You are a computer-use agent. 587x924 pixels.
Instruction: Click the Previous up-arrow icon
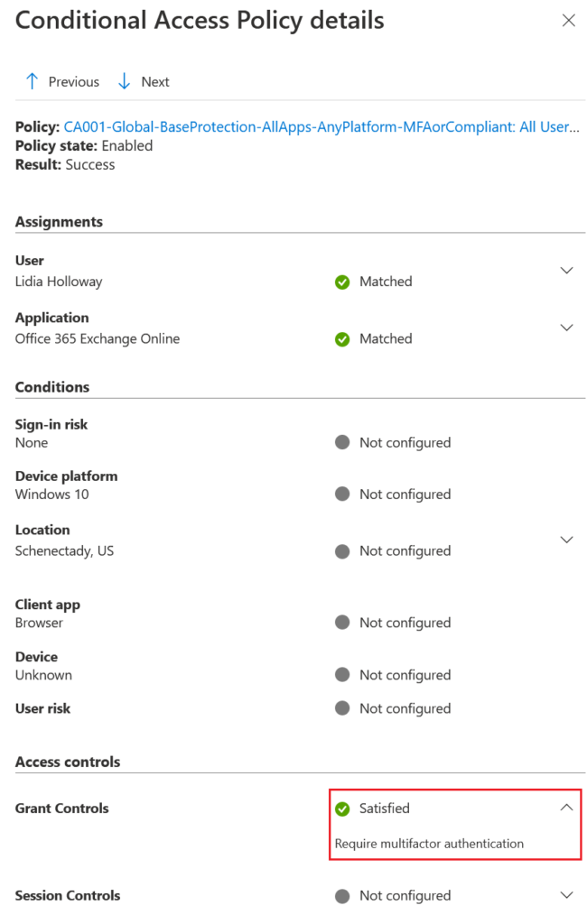(x=33, y=81)
